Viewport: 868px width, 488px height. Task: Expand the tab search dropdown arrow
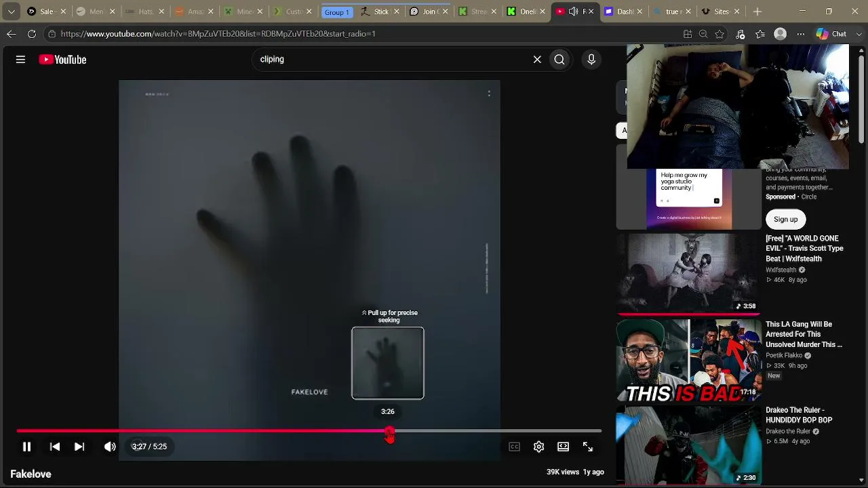(x=11, y=12)
